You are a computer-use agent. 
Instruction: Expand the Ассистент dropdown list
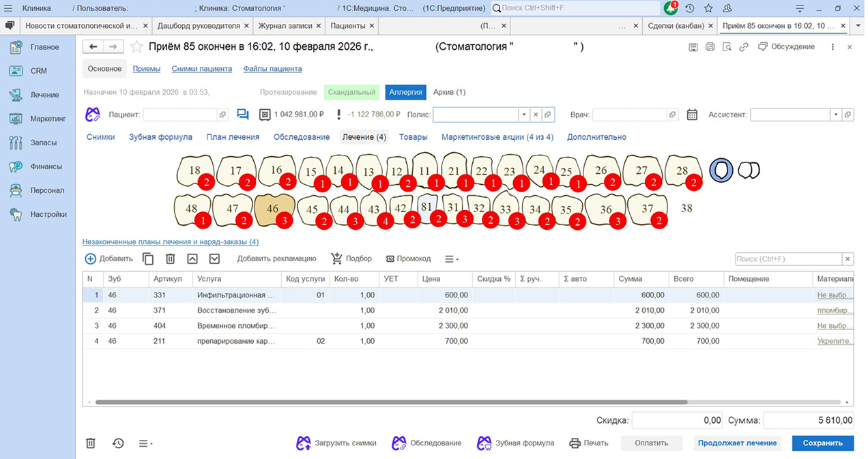[836, 115]
